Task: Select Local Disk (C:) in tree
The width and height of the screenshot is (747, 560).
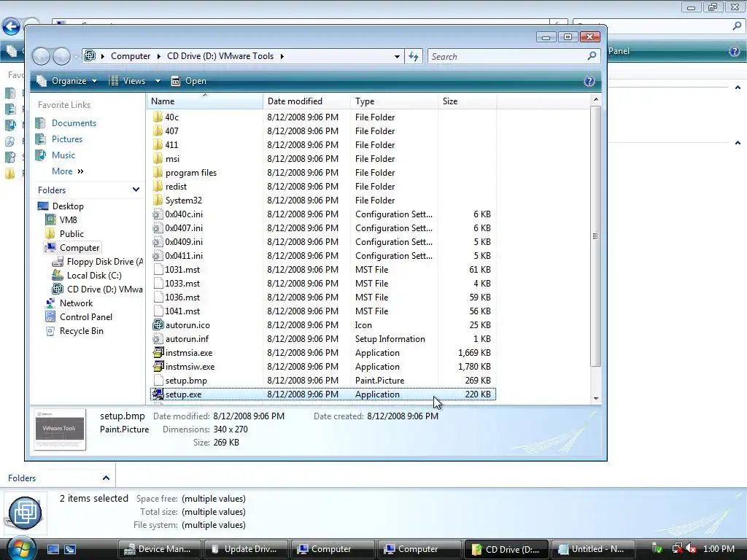Action: coord(94,275)
